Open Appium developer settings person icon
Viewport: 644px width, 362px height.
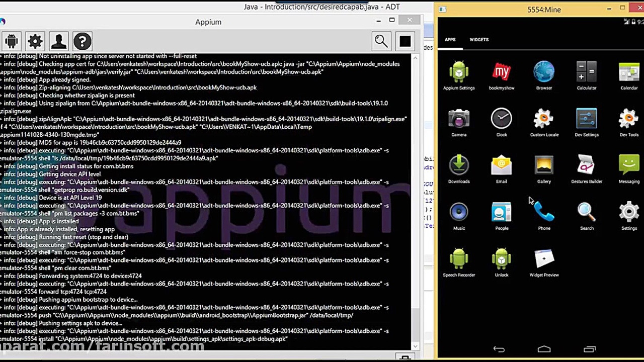59,41
